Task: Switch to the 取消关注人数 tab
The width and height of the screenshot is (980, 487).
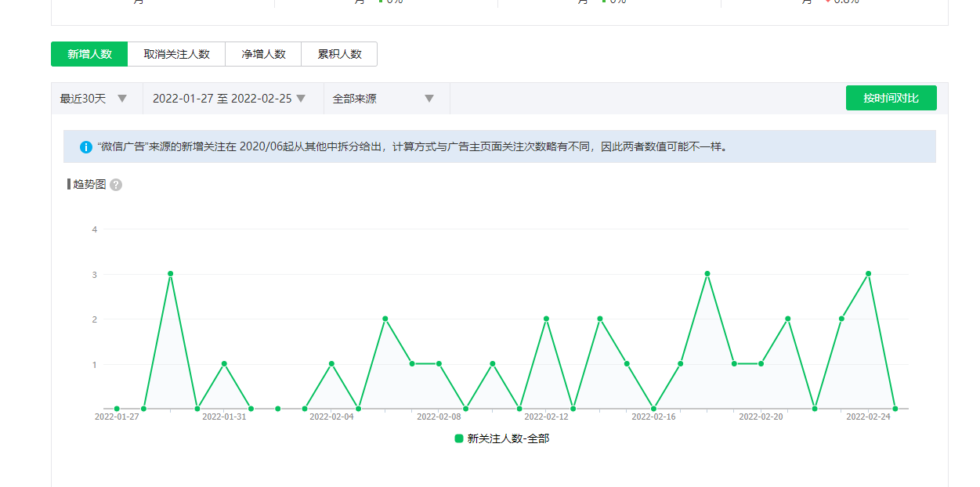Action: [176, 54]
